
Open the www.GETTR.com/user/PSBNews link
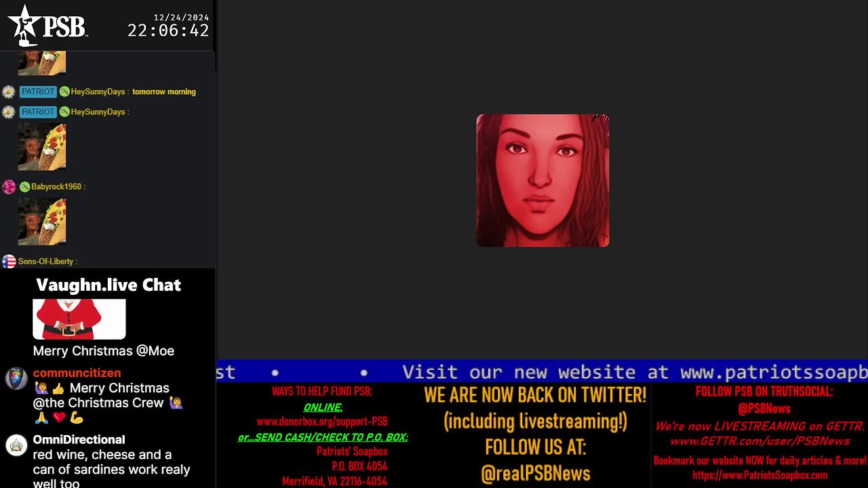[759, 441]
